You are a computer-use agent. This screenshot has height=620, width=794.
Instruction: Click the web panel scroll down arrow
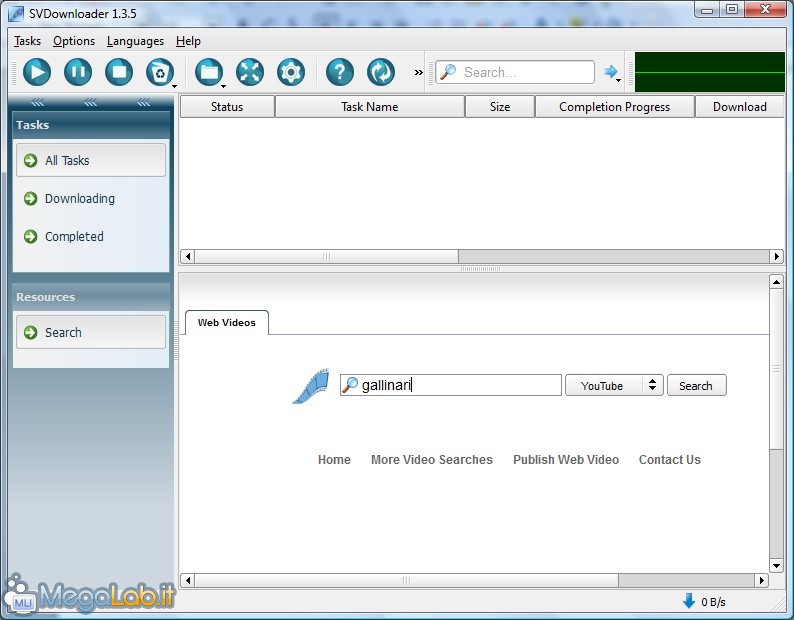(x=776, y=565)
